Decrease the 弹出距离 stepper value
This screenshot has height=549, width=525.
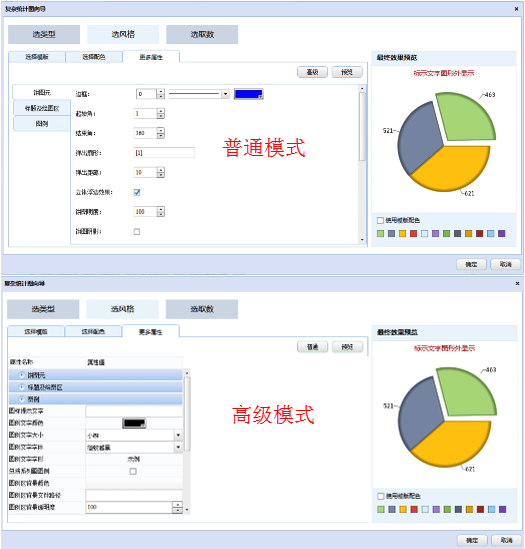coord(161,175)
